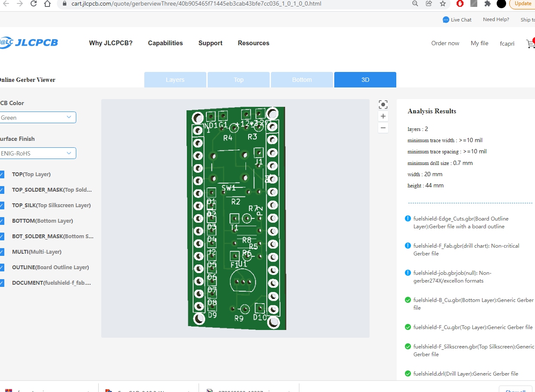The height and width of the screenshot is (392, 535).
Task: Open the Surface Finish dropdown showing ENIG-RoHS
Action: (x=37, y=153)
